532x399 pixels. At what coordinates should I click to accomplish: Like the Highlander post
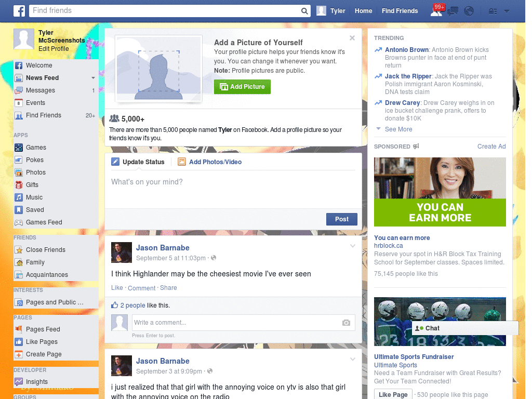click(x=117, y=288)
